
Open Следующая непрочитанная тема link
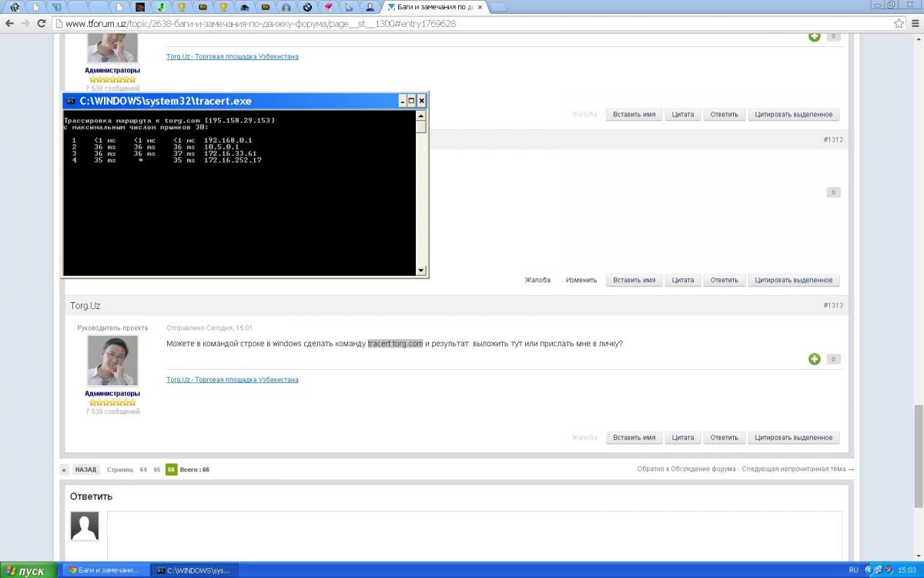click(798, 469)
